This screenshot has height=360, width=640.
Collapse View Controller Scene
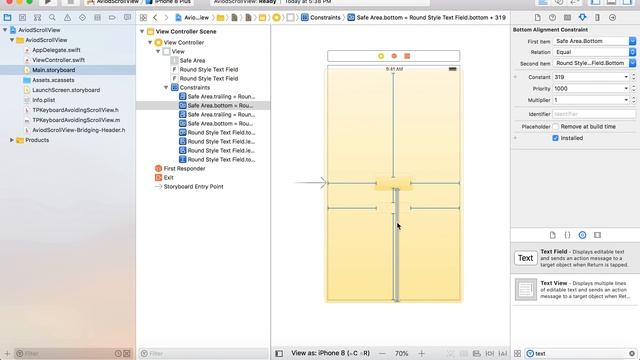(x=142, y=31)
